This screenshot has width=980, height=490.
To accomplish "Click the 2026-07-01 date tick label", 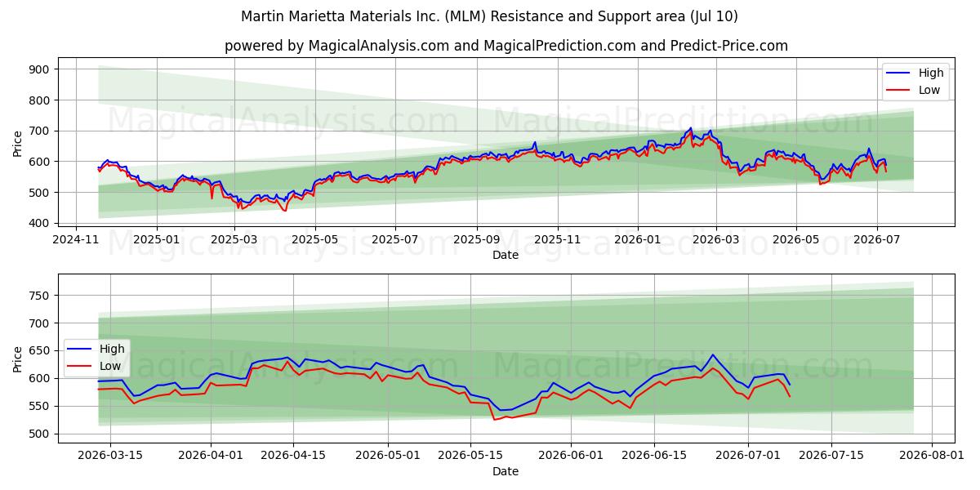I will [747, 456].
